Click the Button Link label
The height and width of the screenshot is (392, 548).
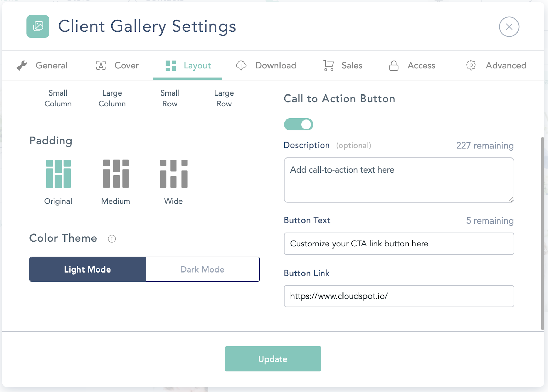(307, 273)
